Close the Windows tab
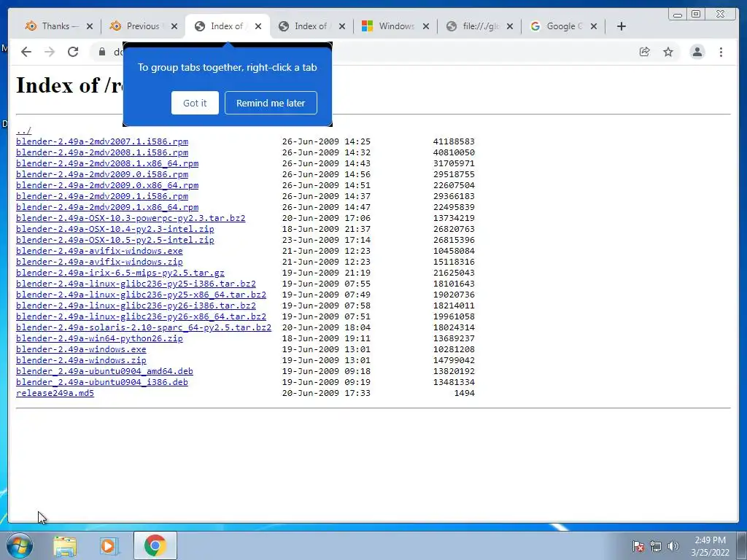Image resolution: width=747 pixels, height=560 pixels. coord(426,26)
